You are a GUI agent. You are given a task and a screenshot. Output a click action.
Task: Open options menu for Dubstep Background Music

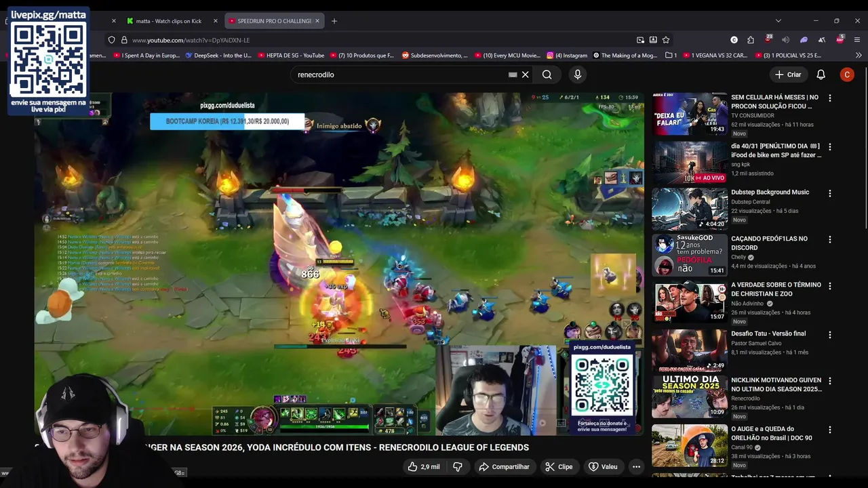click(829, 193)
